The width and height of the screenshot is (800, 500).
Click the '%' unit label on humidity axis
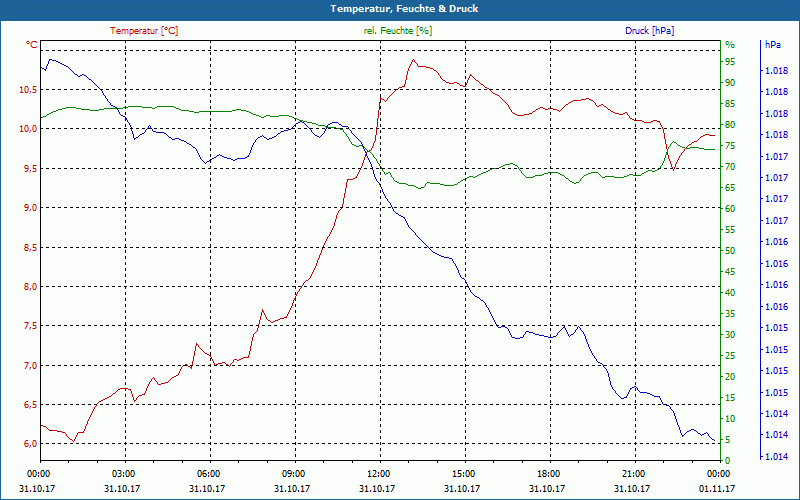[x=730, y=45]
